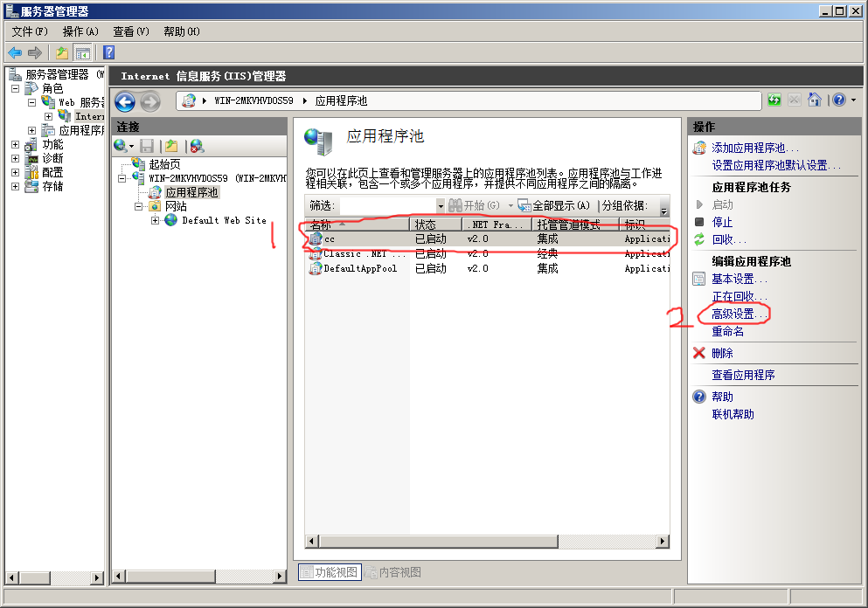Click the home icon in IIS navigation bar
Viewport: 868px width, 608px height.
pos(814,100)
